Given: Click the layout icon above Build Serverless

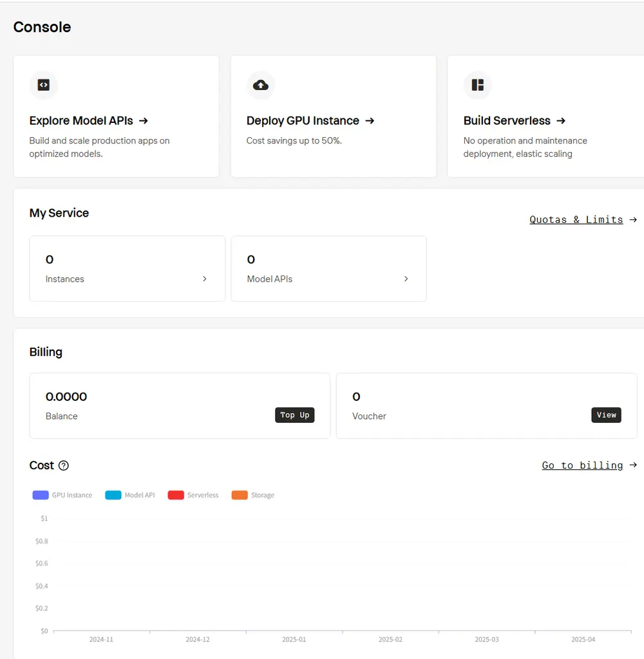Looking at the screenshot, I should (x=478, y=85).
